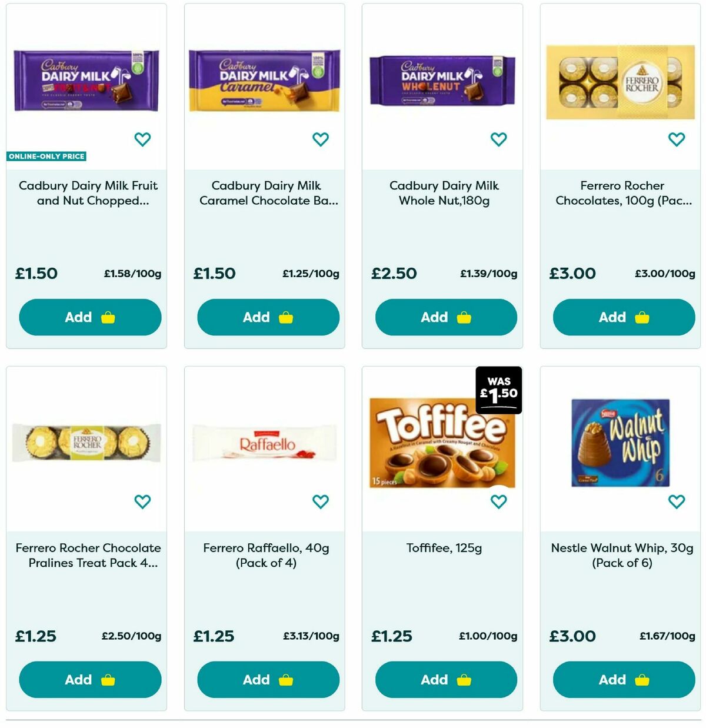706x728 pixels.
Task: Click the heart icon on Cadbury Dairy Milk Caramel
Action: click(x=321, y=139)
